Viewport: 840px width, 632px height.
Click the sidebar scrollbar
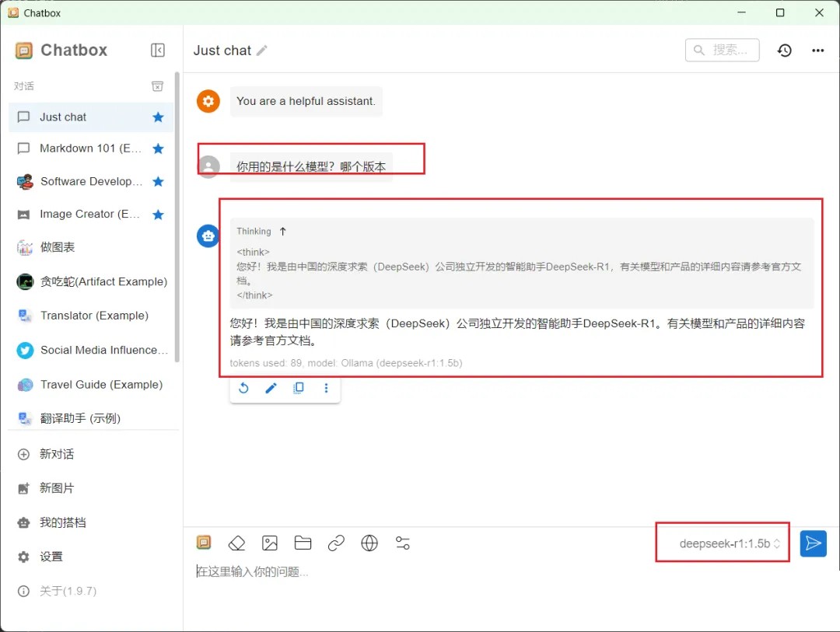click(x=177, y=217)
